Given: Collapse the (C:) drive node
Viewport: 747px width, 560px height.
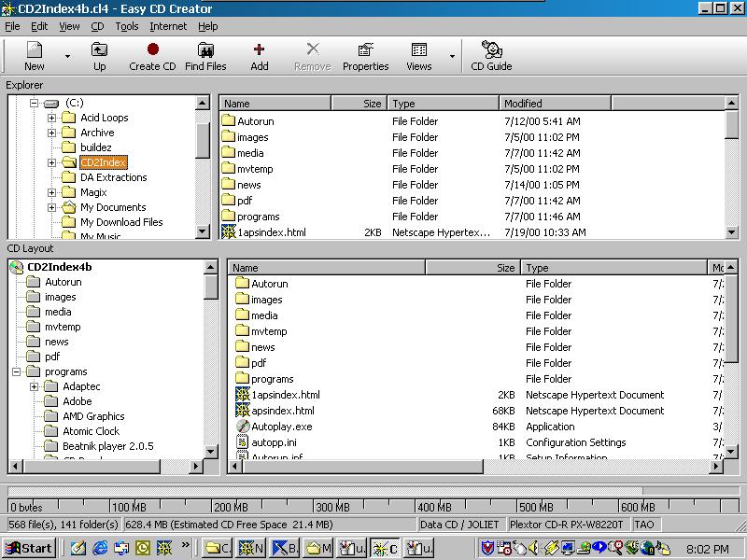Looking at the screenshot, I should pos(34,103).
